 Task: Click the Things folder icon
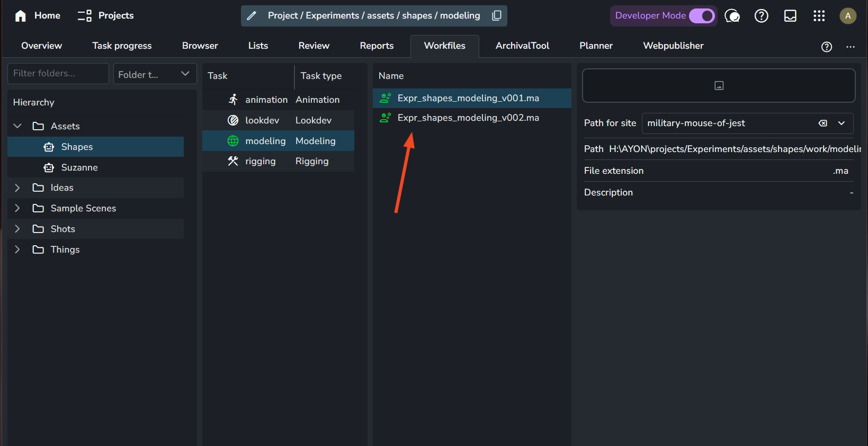point(38,249)
